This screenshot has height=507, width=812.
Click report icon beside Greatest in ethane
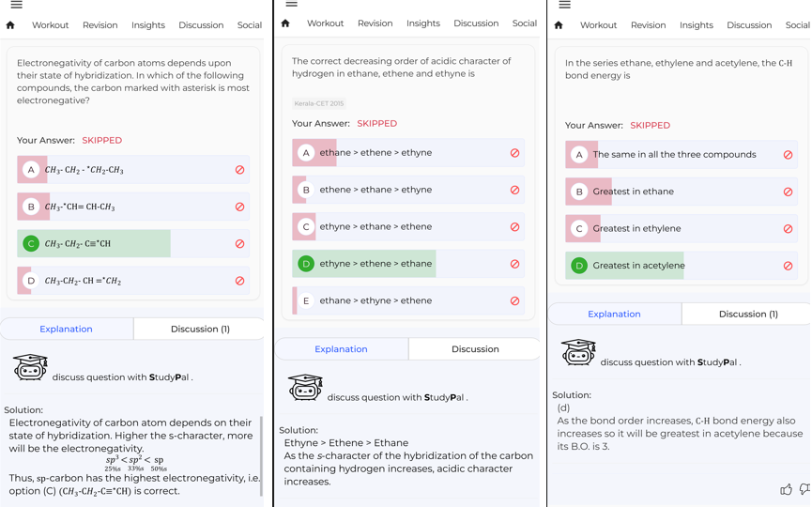(x=788, y=192)
